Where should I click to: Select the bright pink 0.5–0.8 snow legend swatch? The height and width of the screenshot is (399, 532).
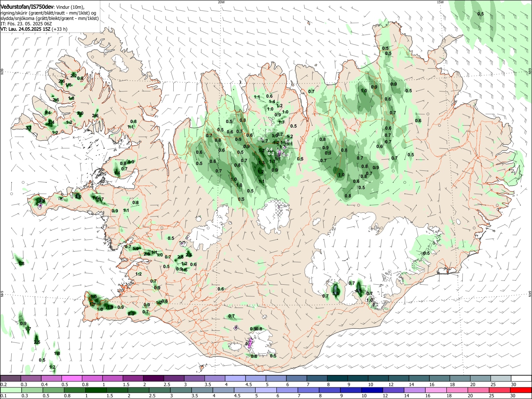(x=72, y=379)
